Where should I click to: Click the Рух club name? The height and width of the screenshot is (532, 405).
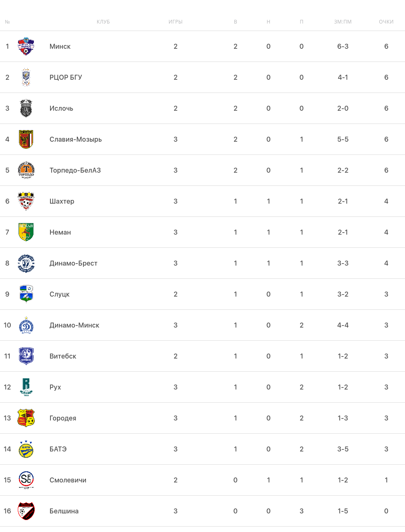click(x=55, y=387)
